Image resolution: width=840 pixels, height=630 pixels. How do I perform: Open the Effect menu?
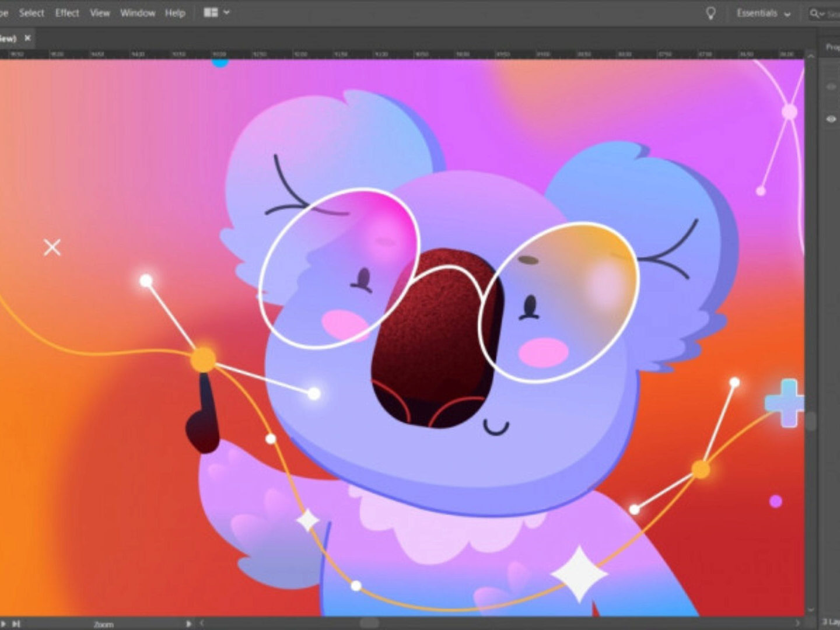67,13
